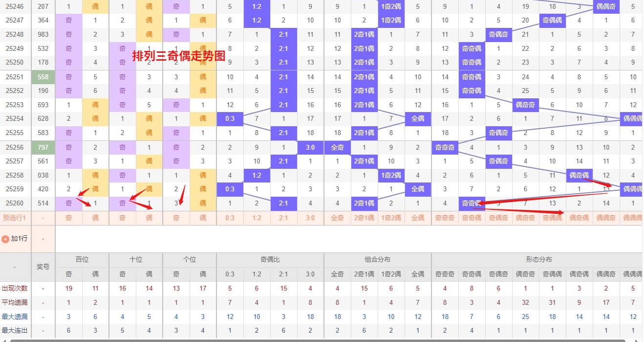Click issue number 25260
The image size is (644, 342).
15,203
